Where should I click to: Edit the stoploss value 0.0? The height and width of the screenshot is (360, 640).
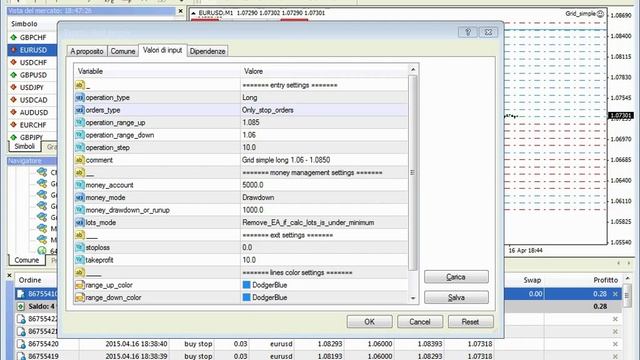(x=324, y=247)
